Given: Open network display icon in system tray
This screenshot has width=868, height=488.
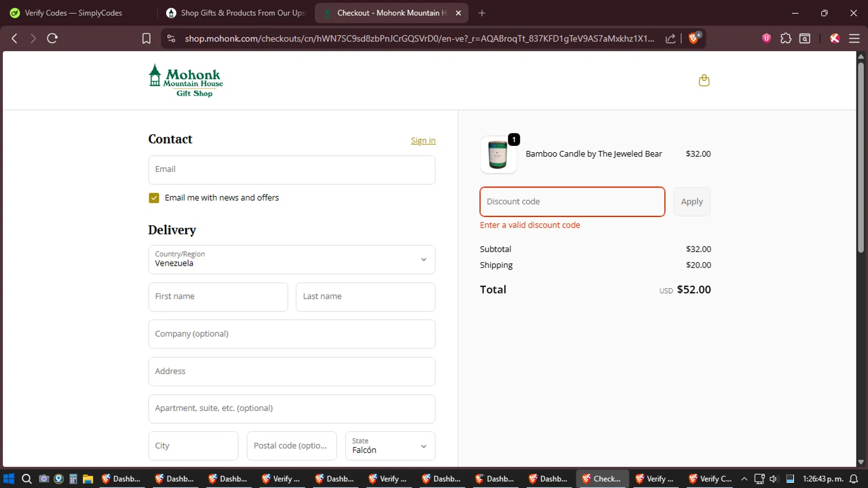Looking at the screenshot, I should (759, 479).
